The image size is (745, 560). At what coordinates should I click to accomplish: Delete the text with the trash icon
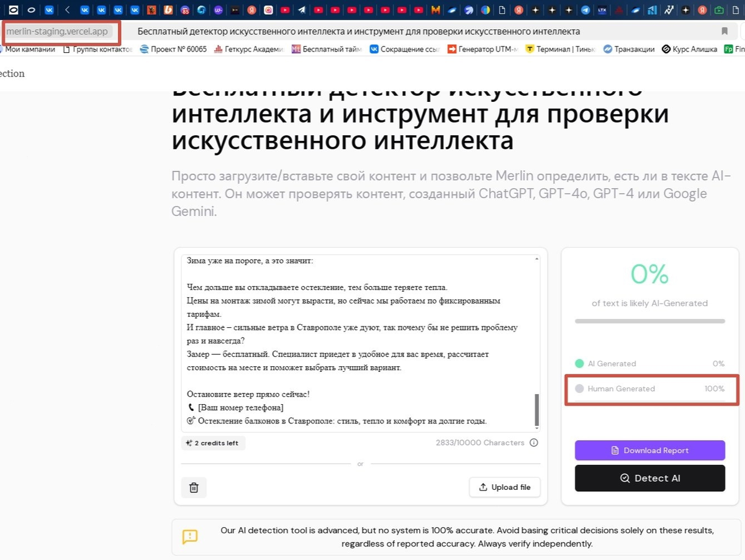coord(194,487)
